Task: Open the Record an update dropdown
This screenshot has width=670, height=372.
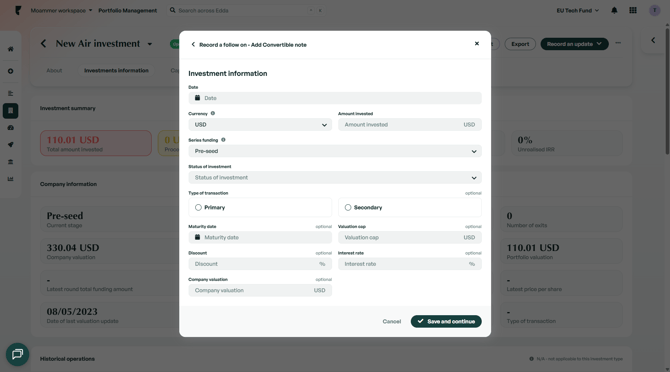Action: (574, 44)
